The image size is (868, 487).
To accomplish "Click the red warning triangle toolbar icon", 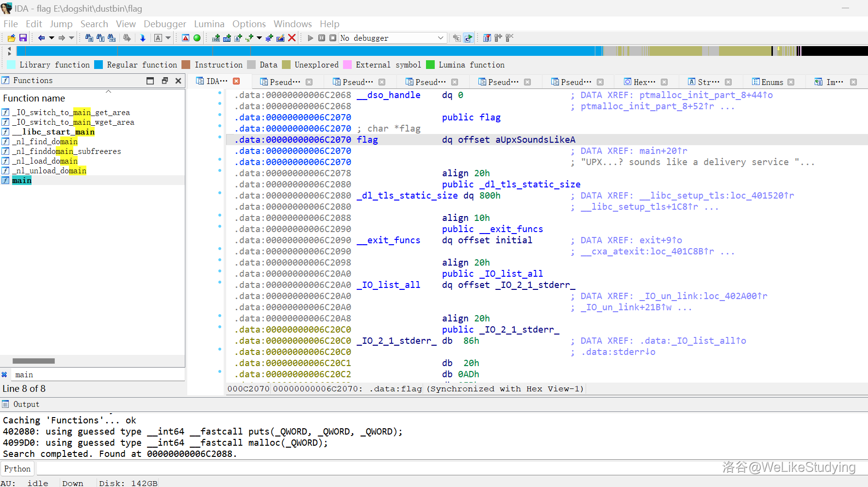I will pyautogui.click(x=185, y=38).
